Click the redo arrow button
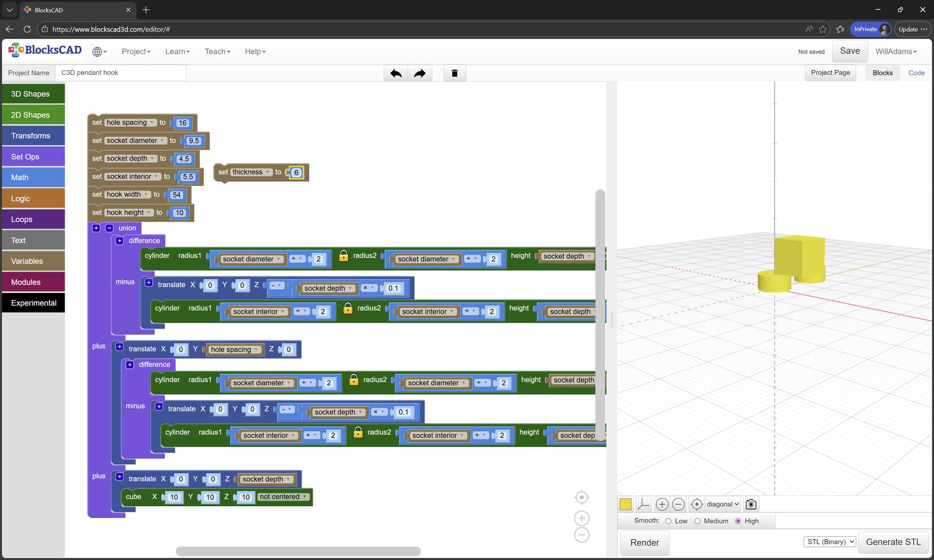The width and height of the screenshot is (934, 560). tap(420, 73)
